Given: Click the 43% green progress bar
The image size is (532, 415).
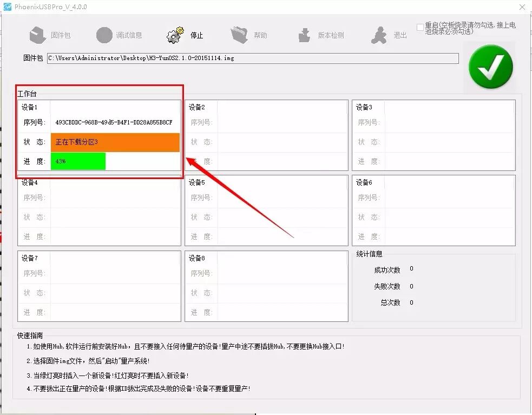Looking at the screenshot, I should (x=78, y=161).
